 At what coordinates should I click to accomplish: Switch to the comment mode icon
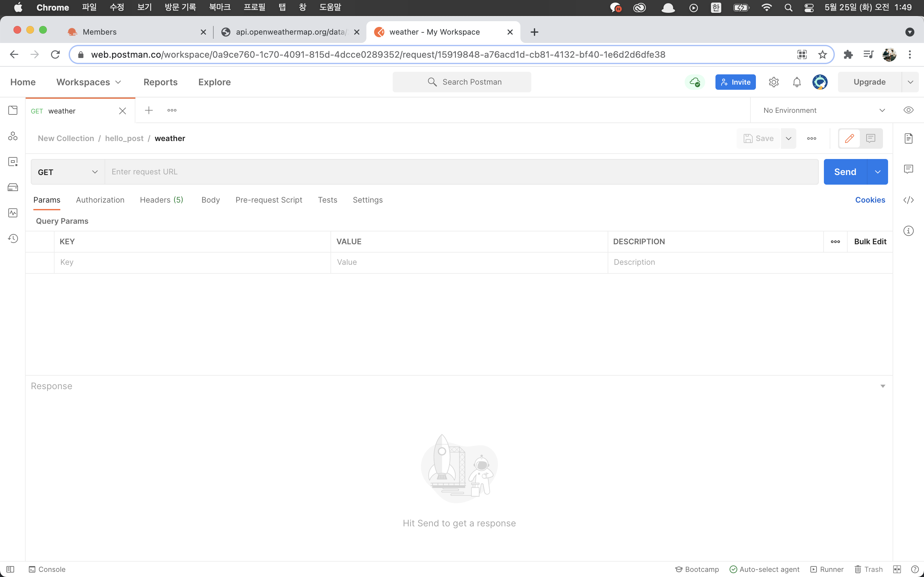(x=871, y=138)
